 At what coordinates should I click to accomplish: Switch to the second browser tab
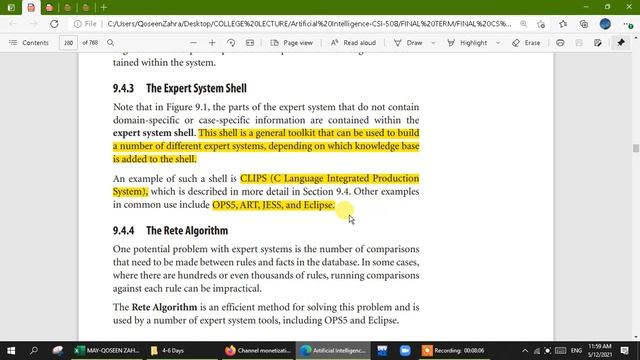(50, 7)
